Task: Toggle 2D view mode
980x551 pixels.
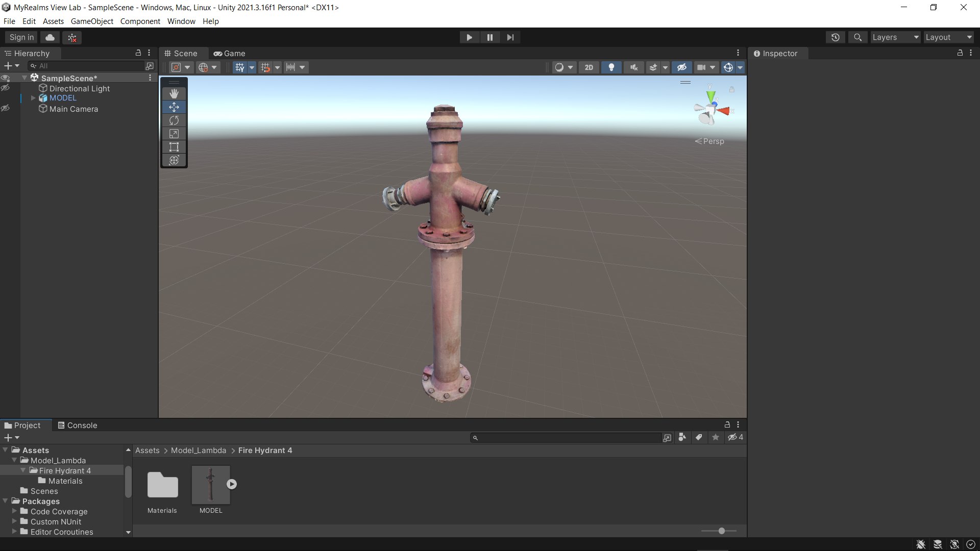Action: [589, 67]
